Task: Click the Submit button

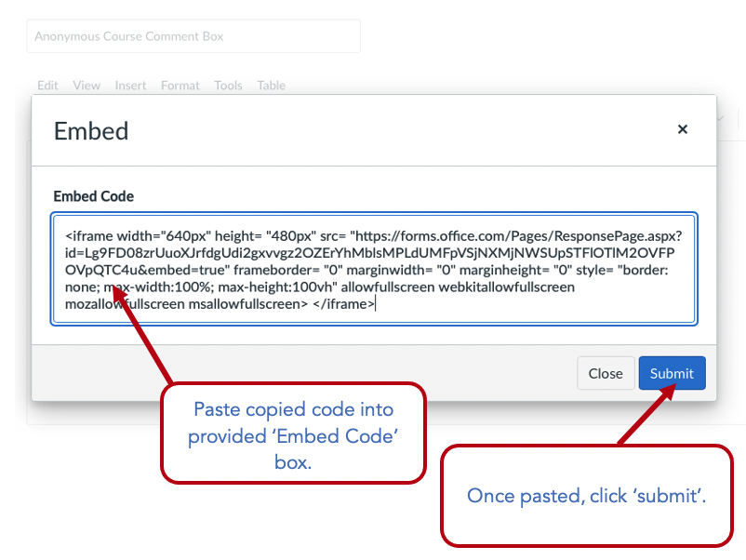Action: pos(672,373)
